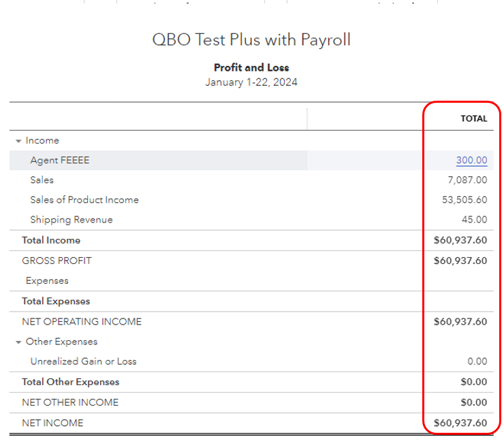The height and width of the screenshot is (443, 504).
Task: Click the Unrealized Gain or Loss label
Action: 83,361
